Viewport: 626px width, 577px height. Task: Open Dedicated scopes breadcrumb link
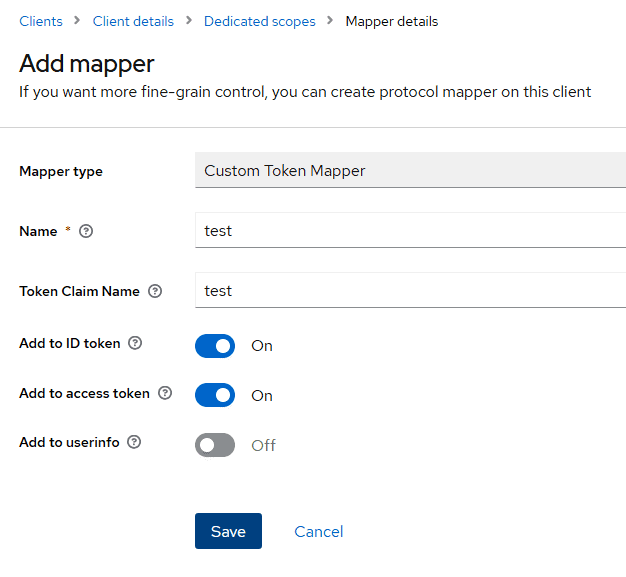pyautogui.click(x=260, y=21)
